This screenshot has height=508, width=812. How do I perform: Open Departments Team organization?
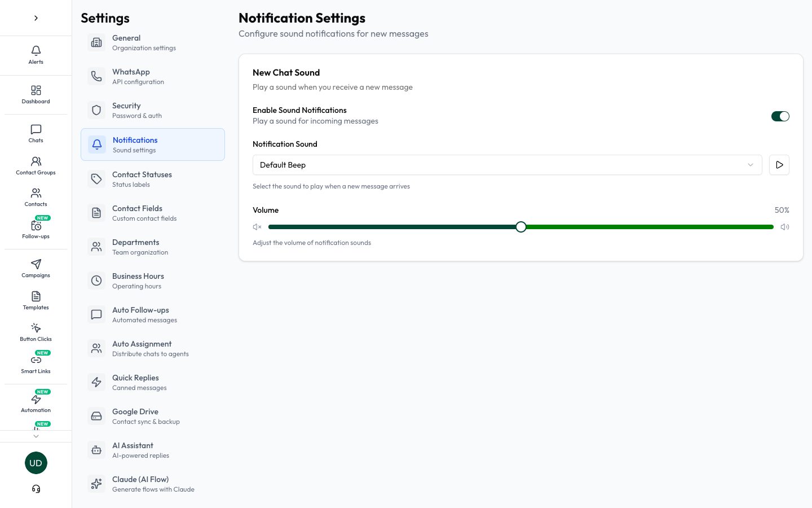153,247
